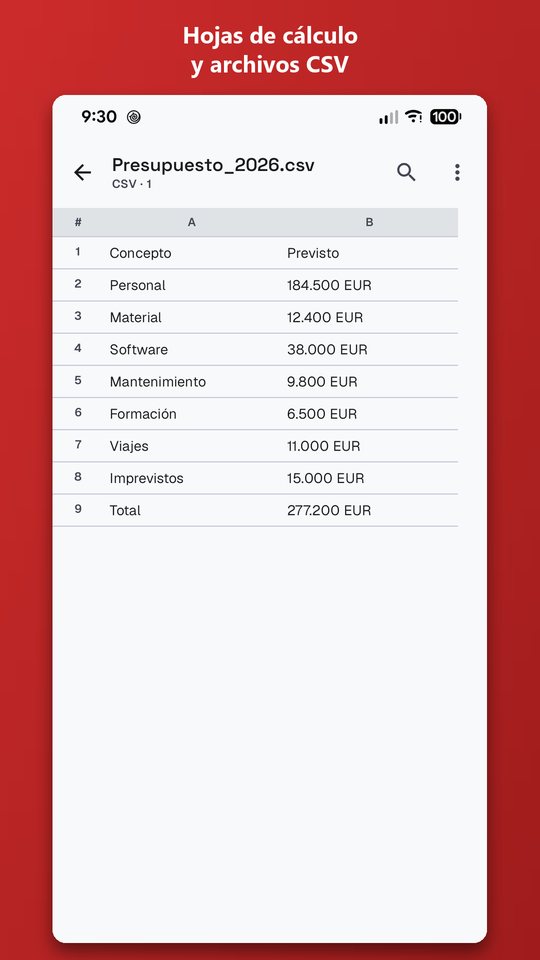
Task: Tap the back arrow icon
Action: click(82, 173)
